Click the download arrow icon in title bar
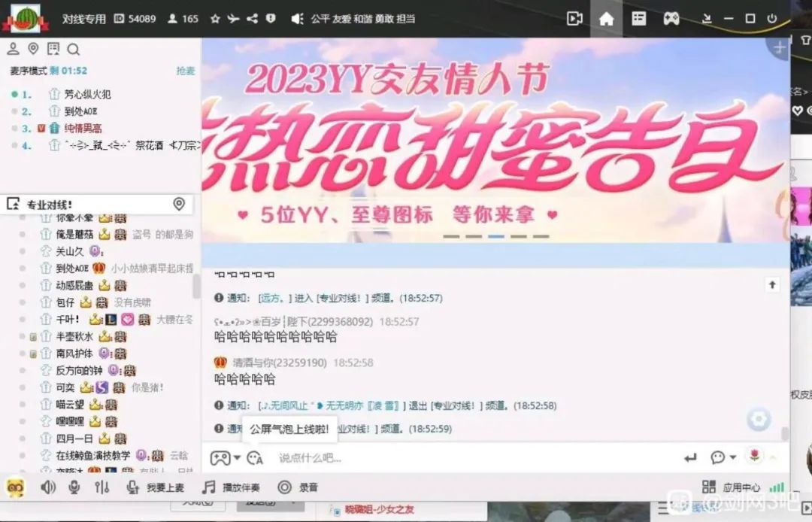Screen dimensions: 812x522 click(706, 19)
